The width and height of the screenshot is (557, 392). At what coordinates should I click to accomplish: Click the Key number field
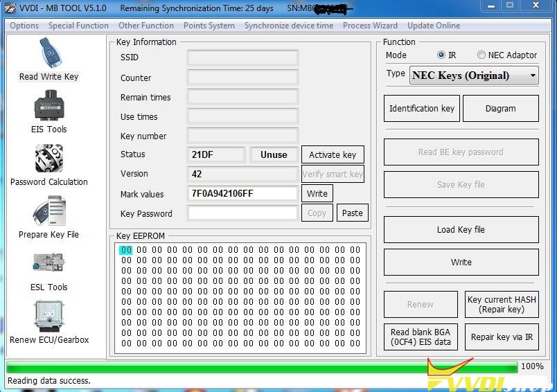coord(242,136)
